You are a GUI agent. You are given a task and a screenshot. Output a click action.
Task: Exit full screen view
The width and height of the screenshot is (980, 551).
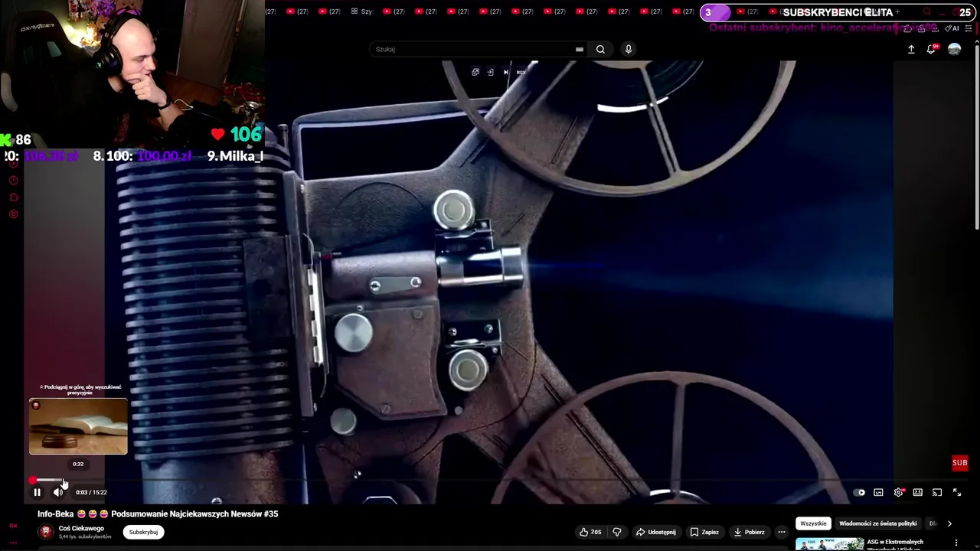957,492
